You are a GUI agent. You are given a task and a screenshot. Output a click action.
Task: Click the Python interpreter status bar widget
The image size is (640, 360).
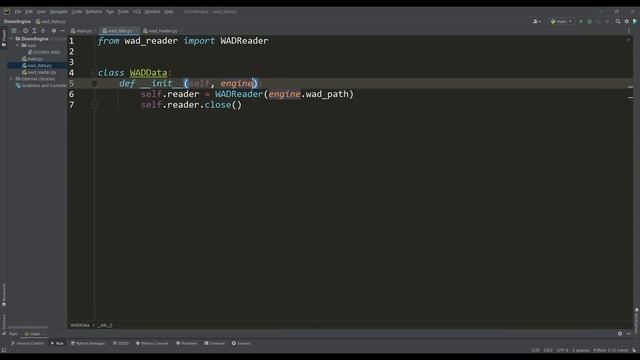[611, 350]
